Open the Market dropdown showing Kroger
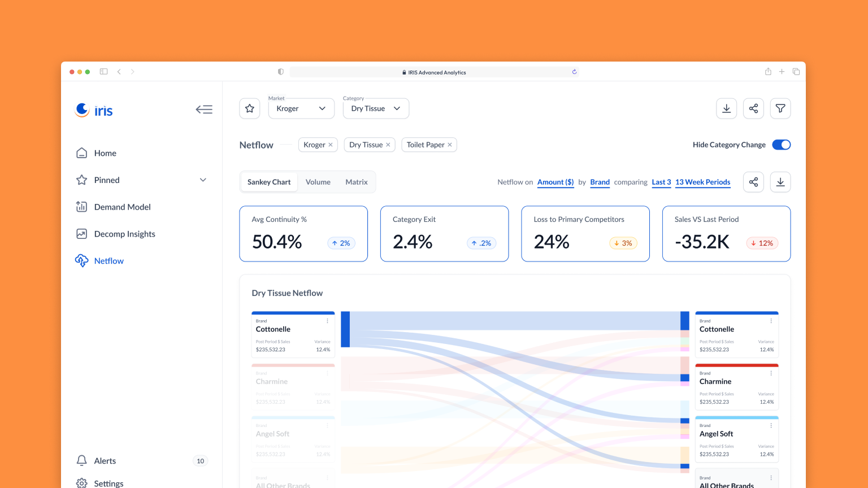Screen dimensions: 868x488 (x=301, y=108)
